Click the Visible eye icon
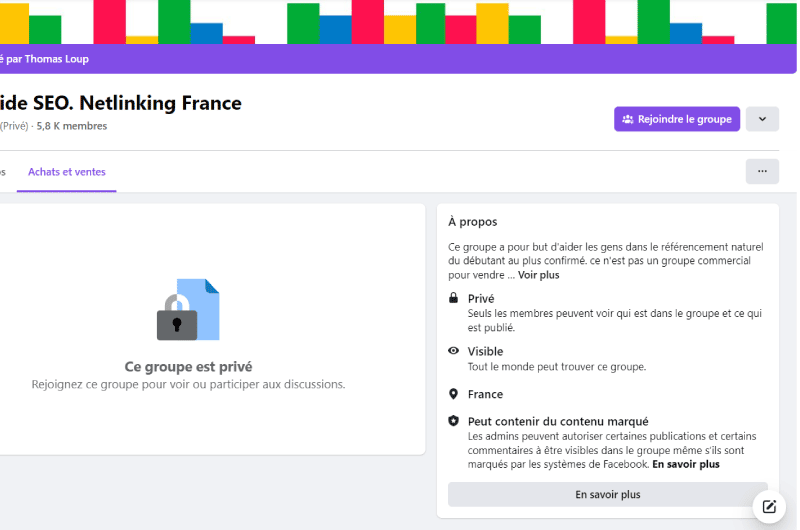Image resolution: width=800 pixels, height=530 pixels. coord(453,350)
